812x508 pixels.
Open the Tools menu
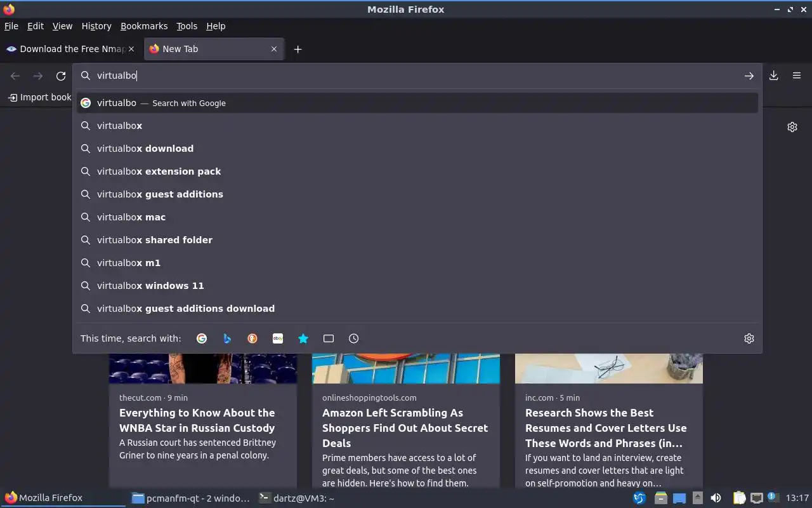[187, 26]
